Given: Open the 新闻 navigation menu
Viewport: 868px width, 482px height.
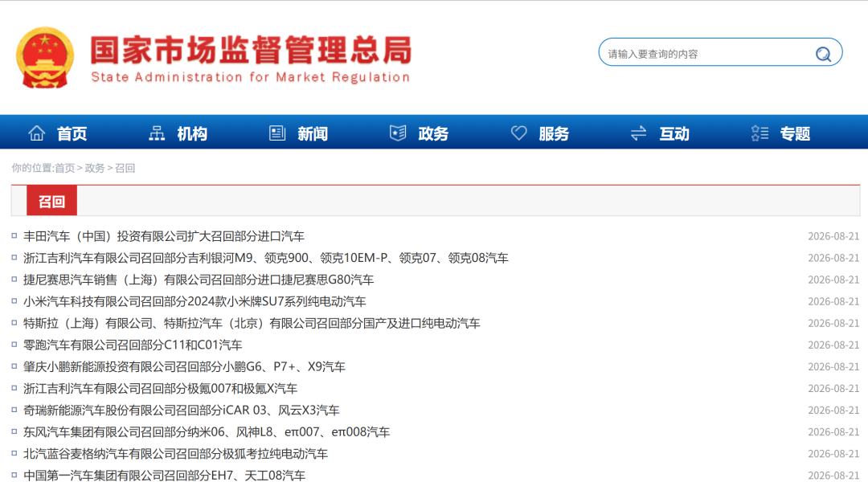Looking at the screenshot, I should 313,133.
